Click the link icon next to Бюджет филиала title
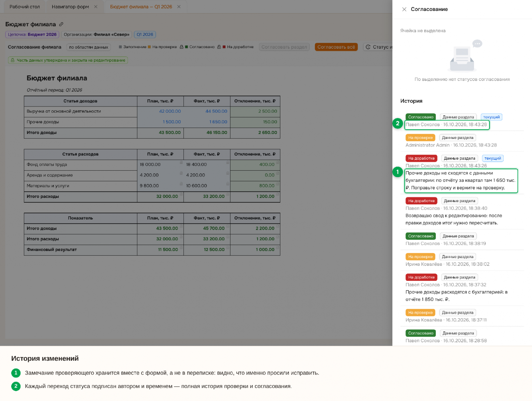Screen dimensions: 532x401 pos(61,24)
